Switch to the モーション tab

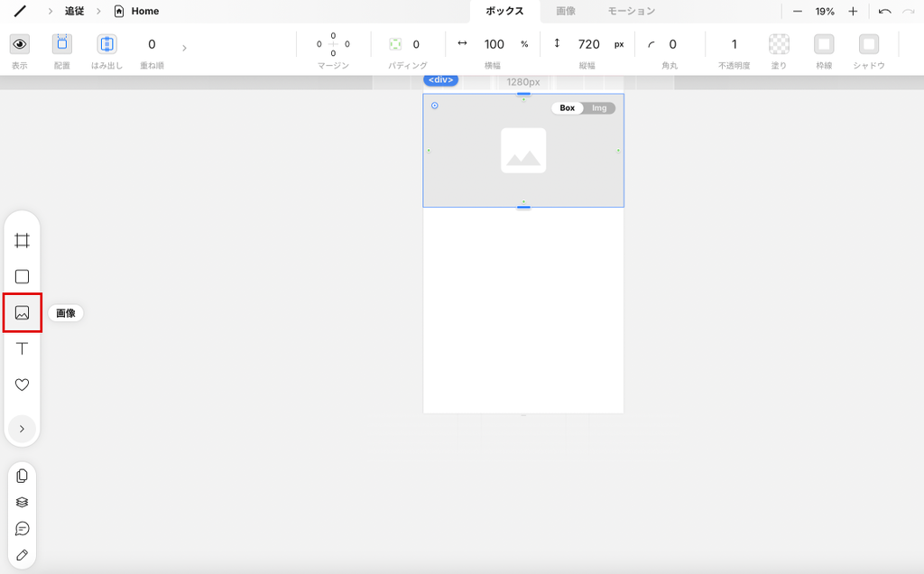pyautogui.click(x=632, y=12)
